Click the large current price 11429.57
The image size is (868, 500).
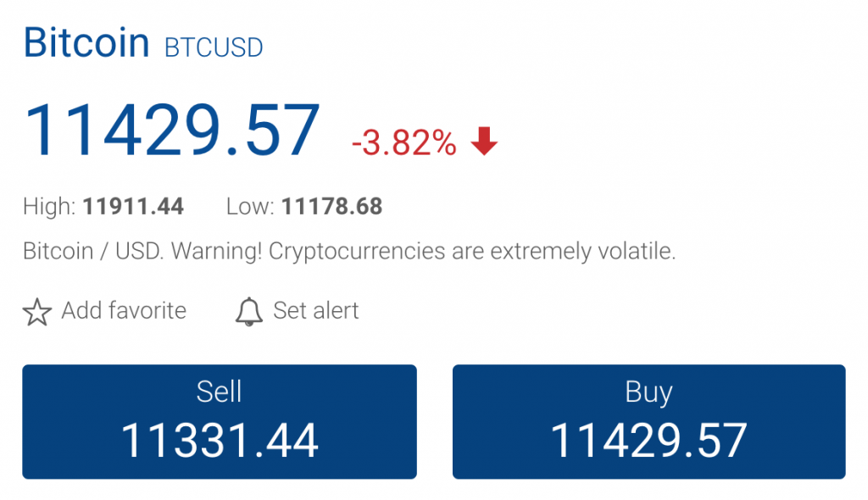pos(171,131)
